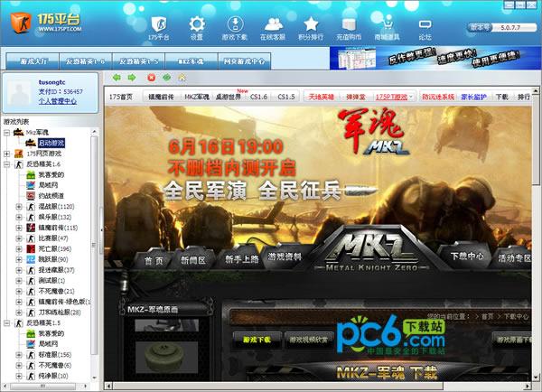542x392 pixels.
Task: Click the user avatar picture
Action: [21, 92]
